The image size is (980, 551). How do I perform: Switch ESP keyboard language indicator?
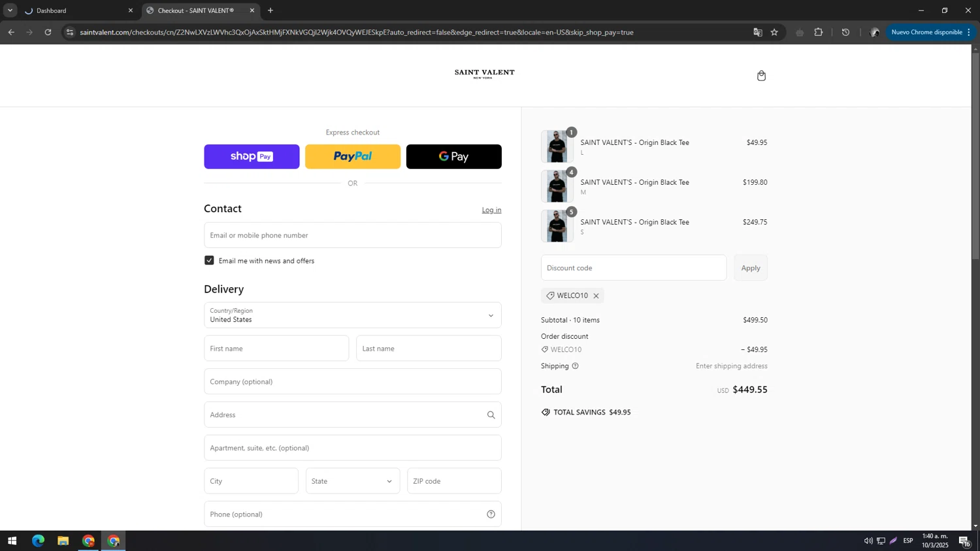click(x=908, y=541)
